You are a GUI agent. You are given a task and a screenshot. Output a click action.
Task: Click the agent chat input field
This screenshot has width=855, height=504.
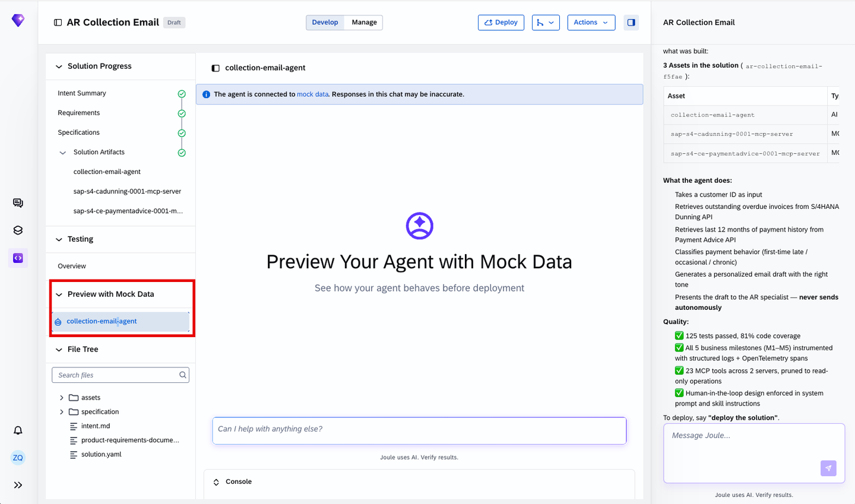click(x=419, y=430)
